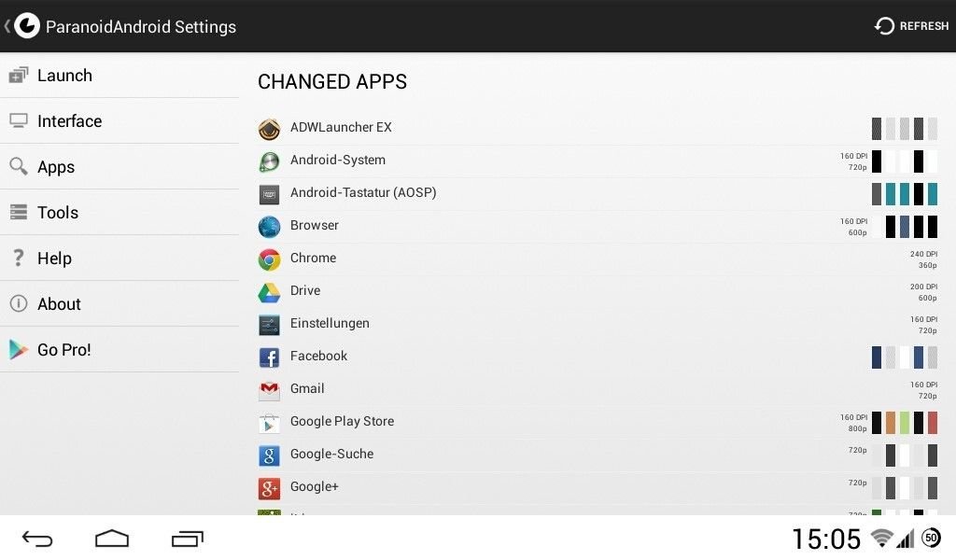Click Android-System 160 DPI 720p value
The height and width of the screenshot is (560, 956).
coord(853,161)
